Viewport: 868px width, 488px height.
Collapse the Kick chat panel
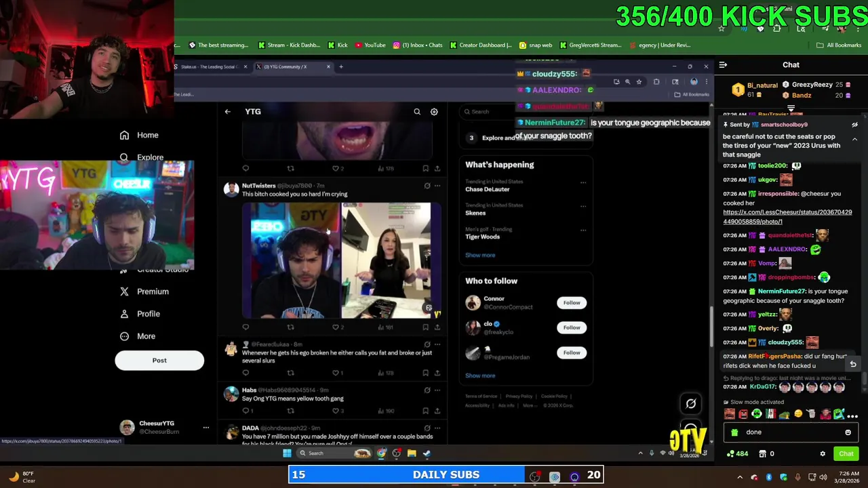coord(723,65)
